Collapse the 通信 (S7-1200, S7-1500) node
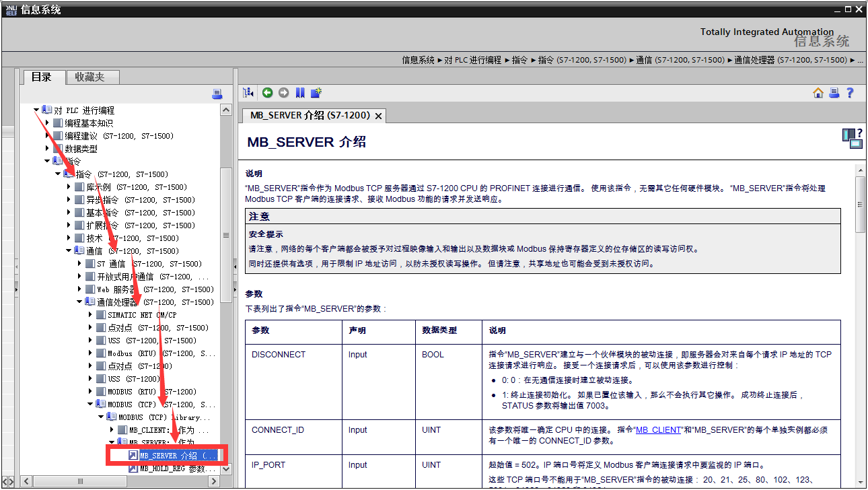 coord(69,251)
